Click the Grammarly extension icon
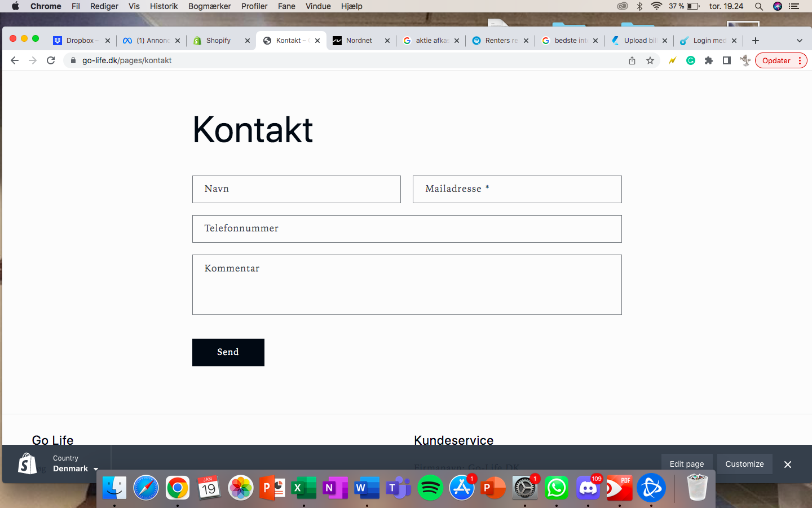The image size is (812, 508). [x=691, y=60]
